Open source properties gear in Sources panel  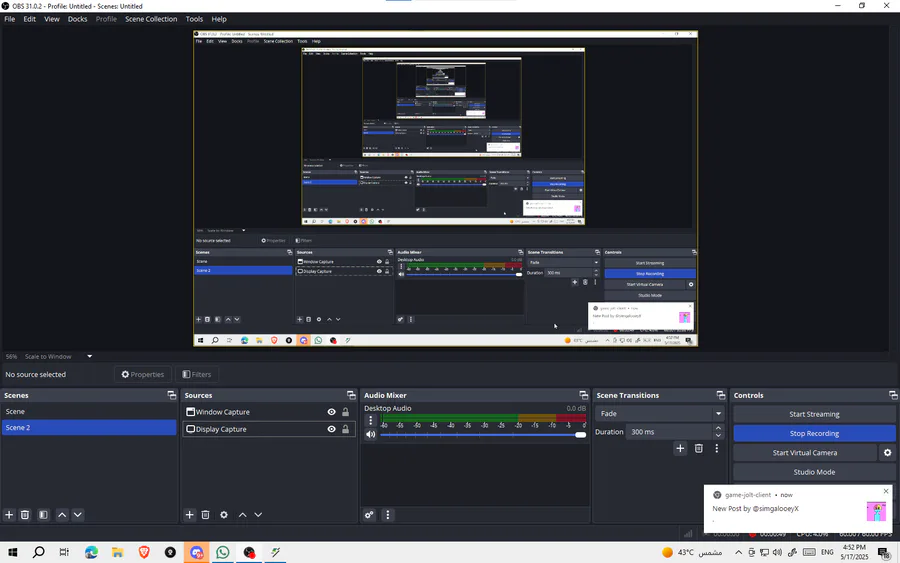pos(224,515)
